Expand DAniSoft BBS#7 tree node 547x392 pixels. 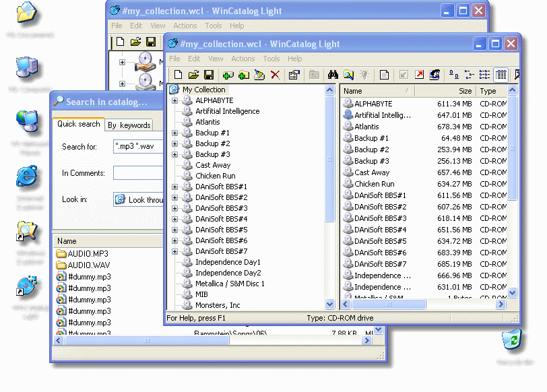[174, 251]
